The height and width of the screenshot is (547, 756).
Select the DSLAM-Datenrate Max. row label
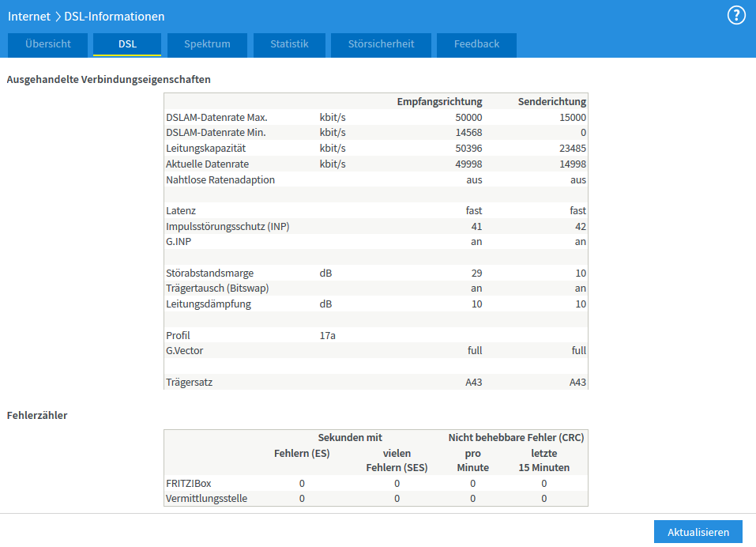click(216, 117)
